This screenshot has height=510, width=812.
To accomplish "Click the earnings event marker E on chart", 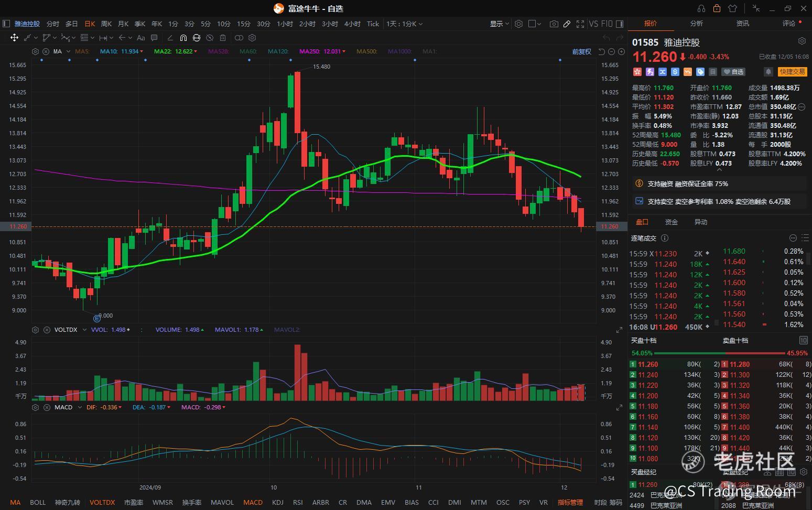I will coord(96,318).
